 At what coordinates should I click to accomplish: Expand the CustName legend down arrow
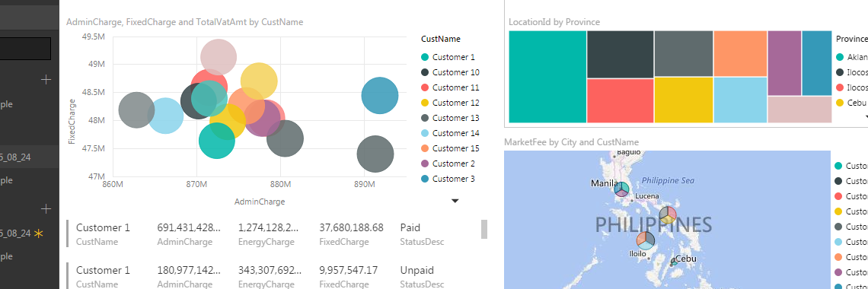pos(455,201)
